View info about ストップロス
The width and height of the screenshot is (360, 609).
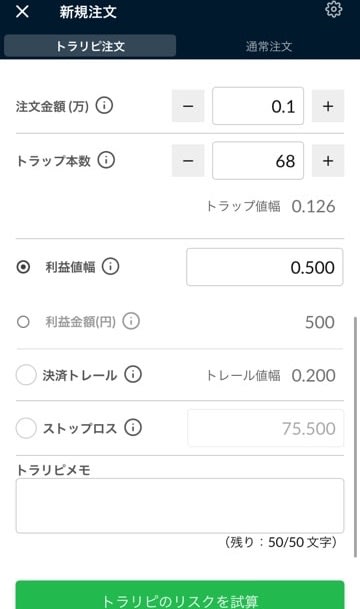133,428
